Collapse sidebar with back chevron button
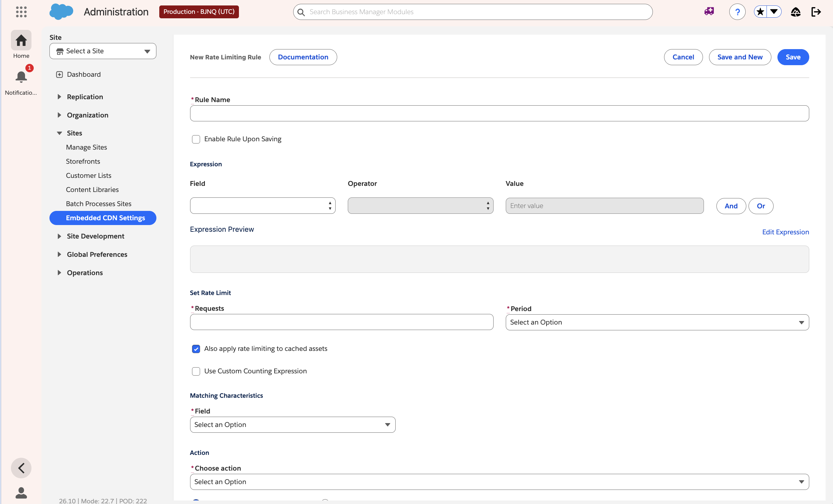This screenshot has width=833, height=504. click(x=21, y=468)
